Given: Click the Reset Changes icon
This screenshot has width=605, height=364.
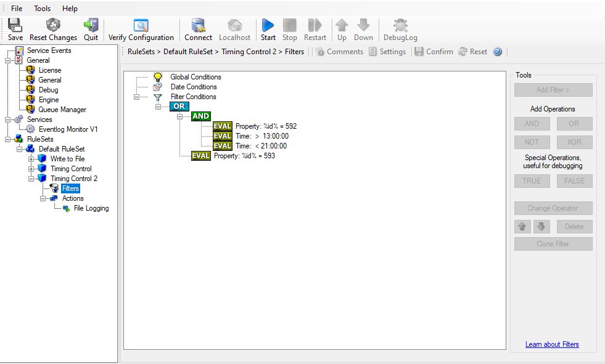Looking at the screenshot, I should coord(54,25).
